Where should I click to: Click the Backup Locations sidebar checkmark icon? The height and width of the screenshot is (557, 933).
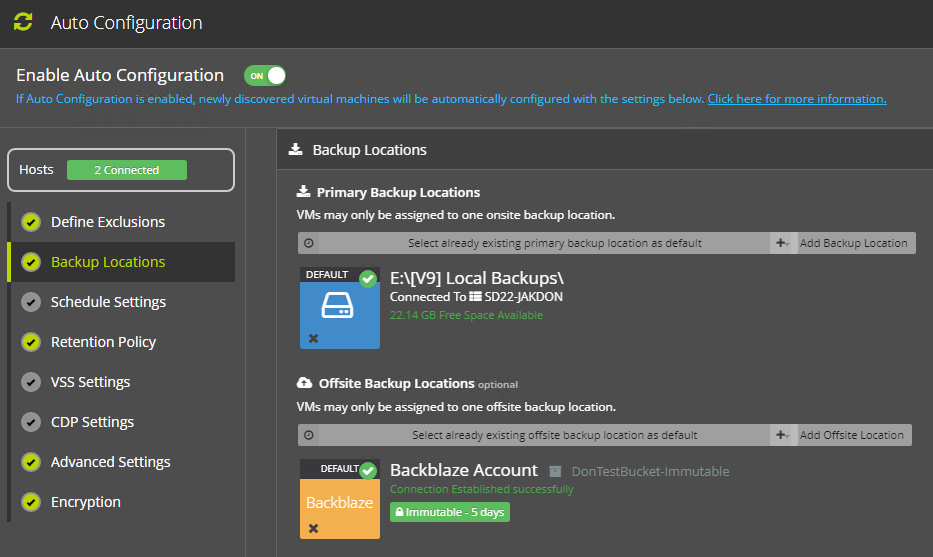[x=31, y=262]
